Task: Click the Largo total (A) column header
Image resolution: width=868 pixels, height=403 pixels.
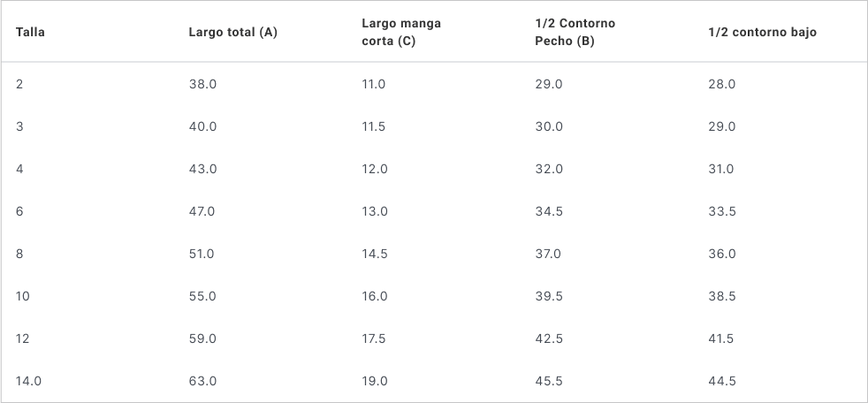Action: click(232, 33)
